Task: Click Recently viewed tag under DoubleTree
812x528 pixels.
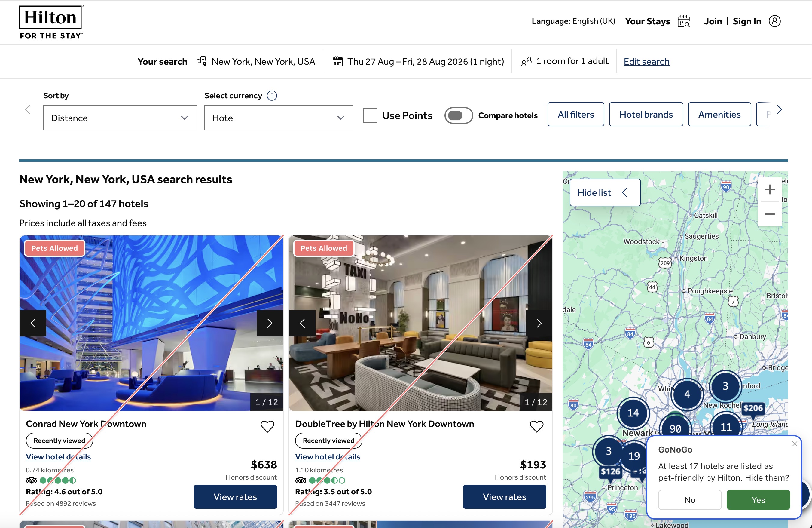Action: click(328, 440)
